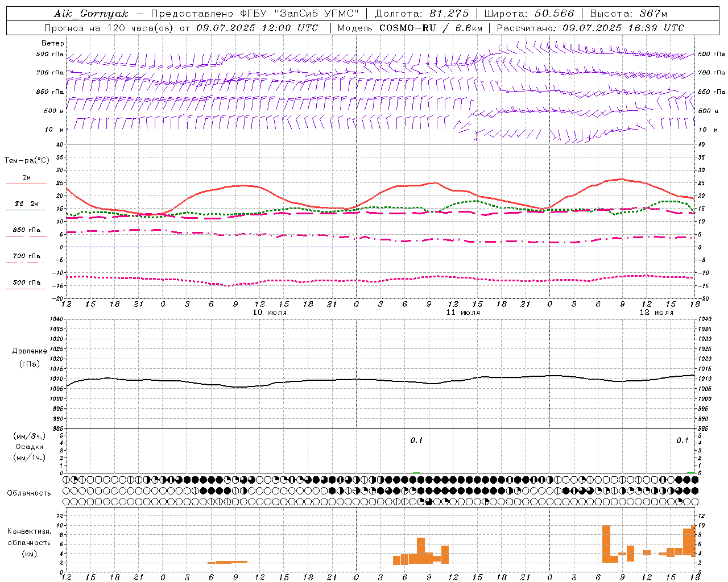728x582 pixels.
Task: Click the '(гПа)' unit label under Давление
Action: (x=30, y=364)
